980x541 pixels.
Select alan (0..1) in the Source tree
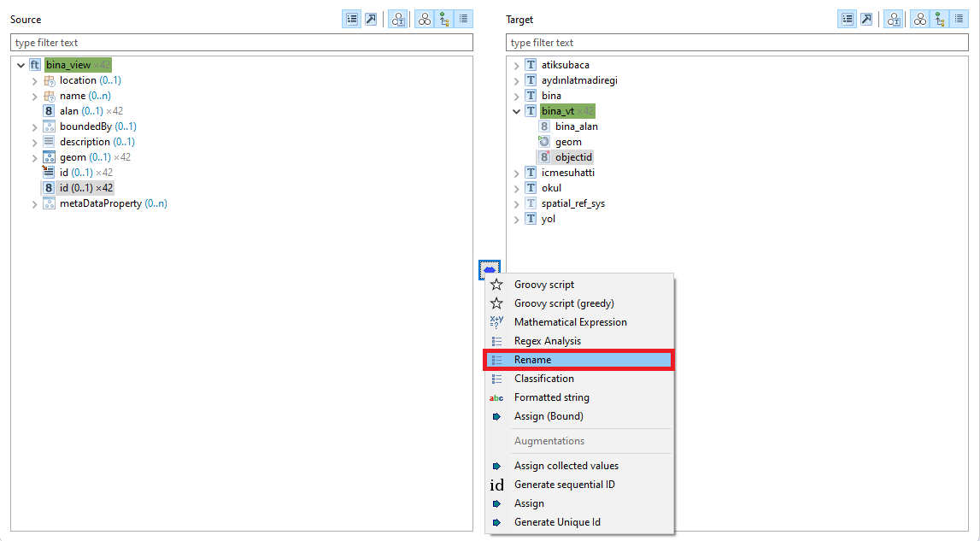81,111
